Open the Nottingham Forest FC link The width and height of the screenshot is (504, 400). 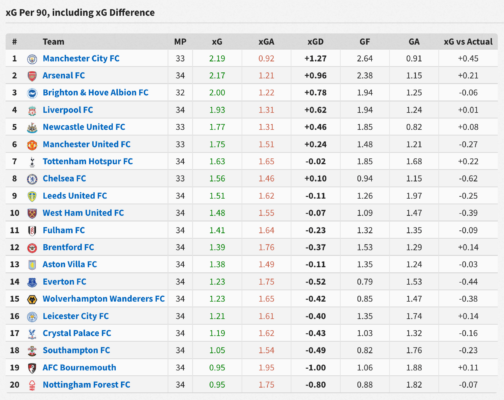click(86, 385)
